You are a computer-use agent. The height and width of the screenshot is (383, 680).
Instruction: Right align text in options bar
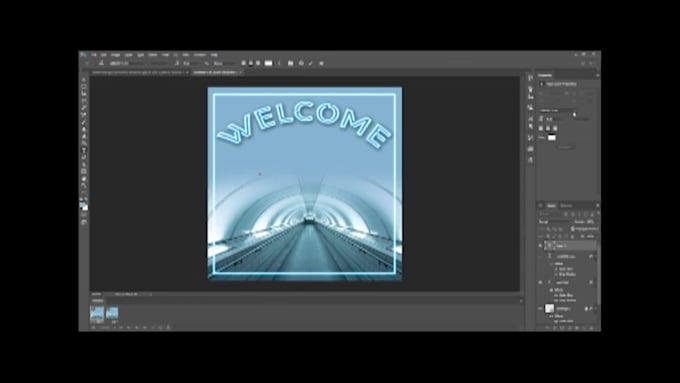(258, 63)
